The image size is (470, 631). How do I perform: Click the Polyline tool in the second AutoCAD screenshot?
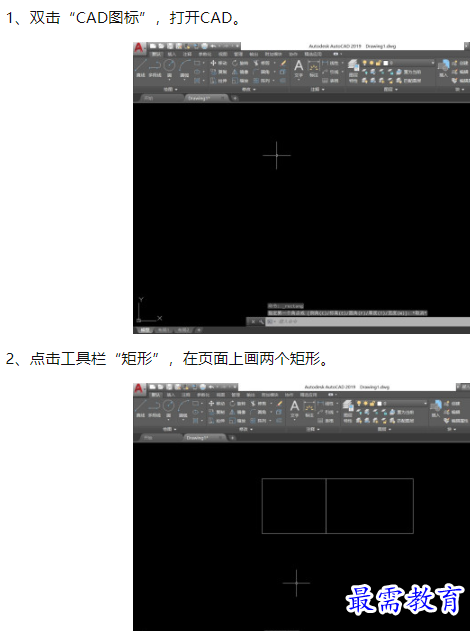pos(154,408)
